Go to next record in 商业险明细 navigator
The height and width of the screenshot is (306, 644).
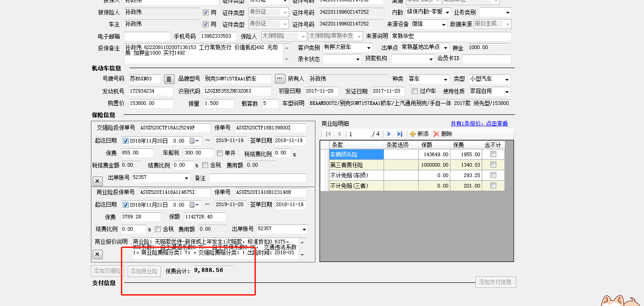click(x=389, y=134)
